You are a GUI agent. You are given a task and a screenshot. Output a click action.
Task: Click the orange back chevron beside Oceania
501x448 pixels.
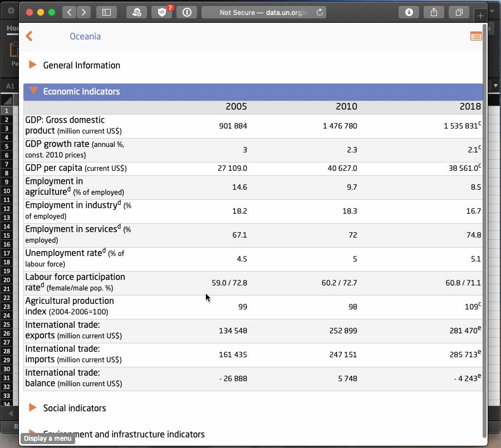coord(30,36)
